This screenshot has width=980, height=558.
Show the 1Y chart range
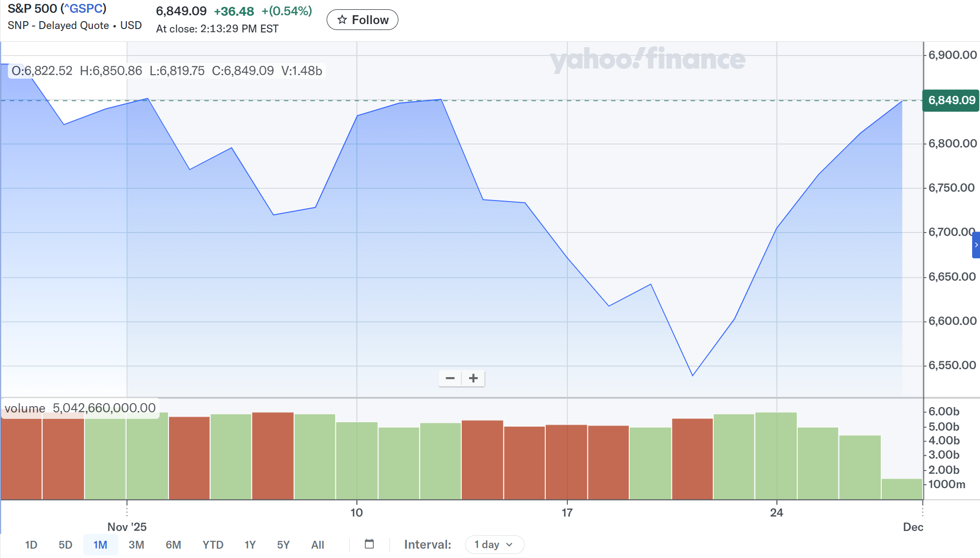250,545
